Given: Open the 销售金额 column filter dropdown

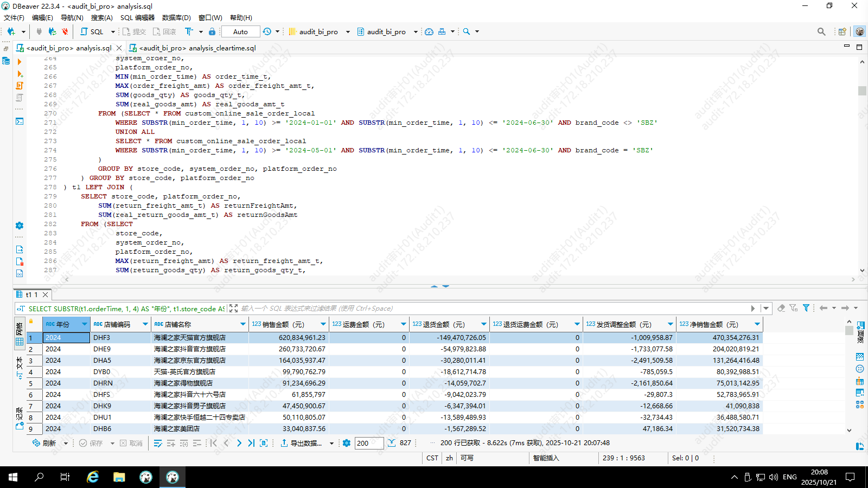Looking at the screenshot, I should tap(323, 324).
